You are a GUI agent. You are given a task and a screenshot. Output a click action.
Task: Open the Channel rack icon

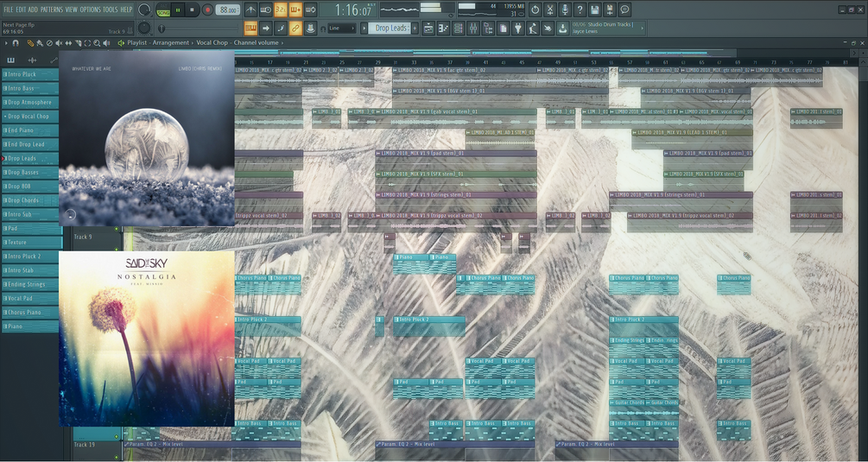(x=458, y=28)
